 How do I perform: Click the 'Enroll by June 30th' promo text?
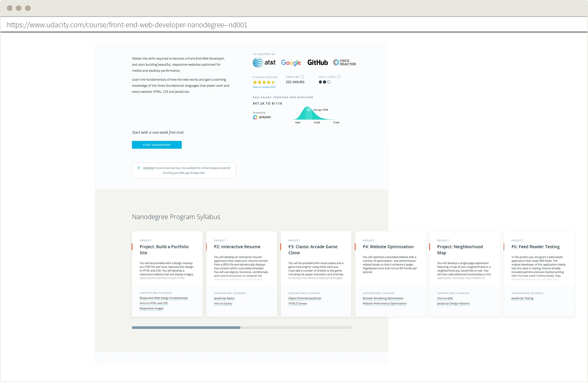click(184, 173)
